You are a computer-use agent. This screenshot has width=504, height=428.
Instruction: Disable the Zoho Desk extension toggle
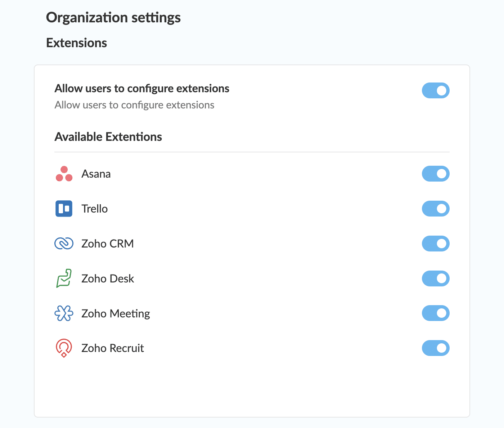tap(436, 278)
